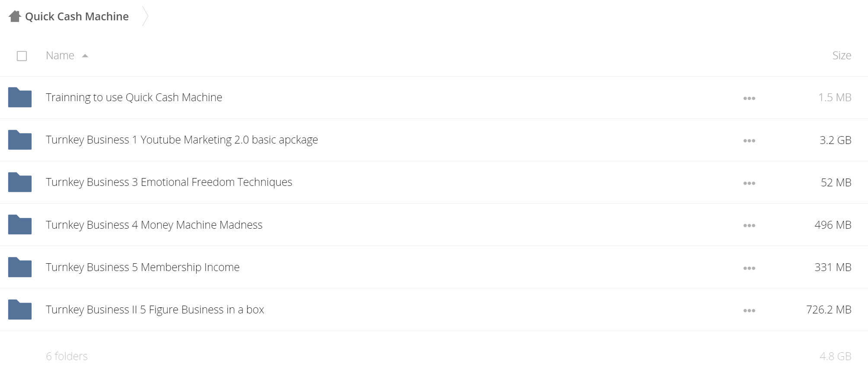Open more actions for Membership Income folder
868x383 pixels.
[x=749, y=268]
